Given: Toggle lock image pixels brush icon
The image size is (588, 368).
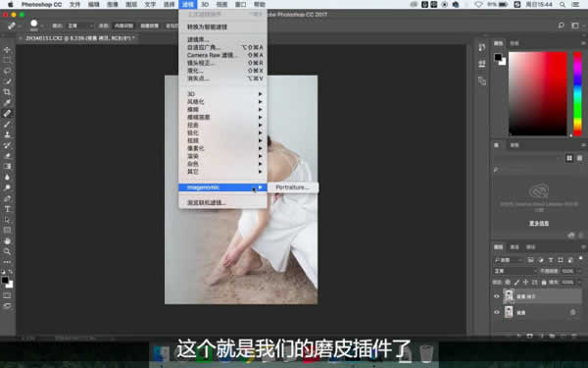Looking at the screenshot, I should click(516, 282).
